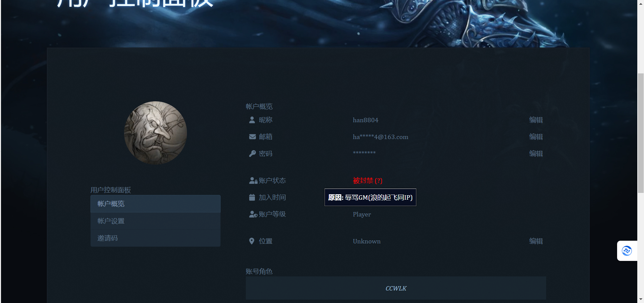The height and width of the screenshot is (303, 644).
Task: Click the account level shield-person icon
Action: 253,214
